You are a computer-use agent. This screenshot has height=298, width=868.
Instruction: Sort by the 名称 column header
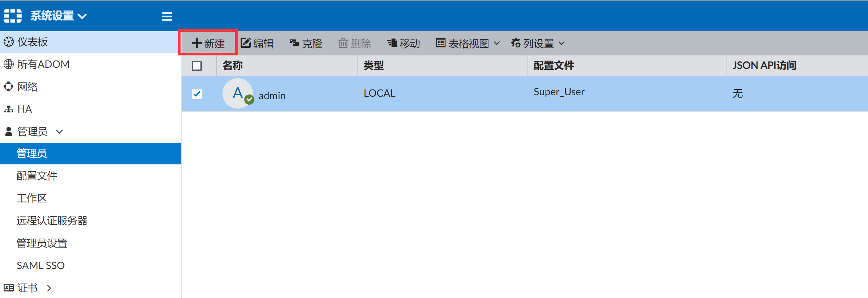click(x=233, y=66)
